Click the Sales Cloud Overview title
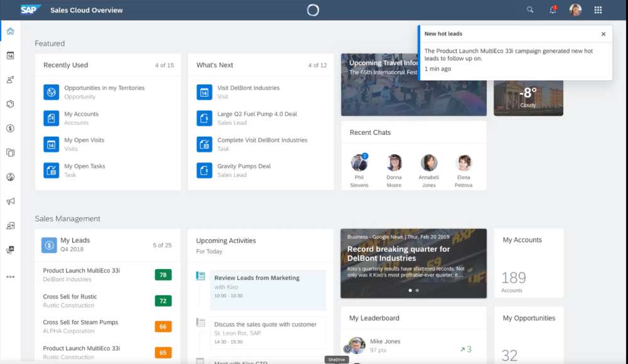Screen dimensions: 628x364 pyautogui.click(x=87, y=11)
